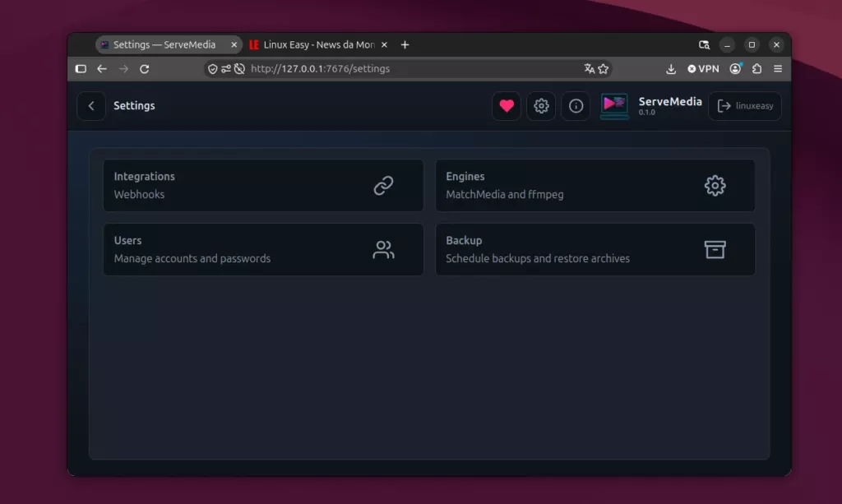Click the tab search icon in title bar

(704, 44)
